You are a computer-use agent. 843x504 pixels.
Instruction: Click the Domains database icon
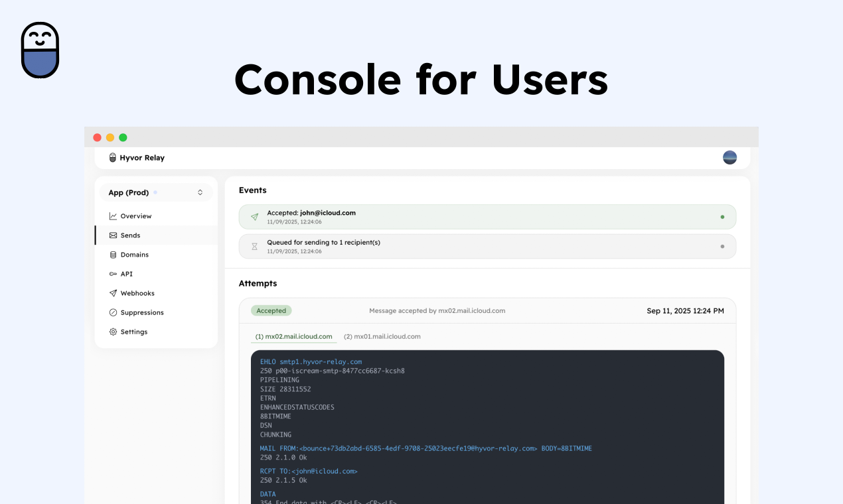pos(113,255)
